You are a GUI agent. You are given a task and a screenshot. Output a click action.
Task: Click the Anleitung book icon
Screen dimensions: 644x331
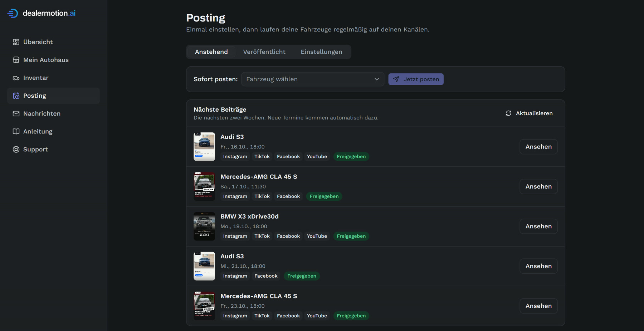tap(16, 131)
